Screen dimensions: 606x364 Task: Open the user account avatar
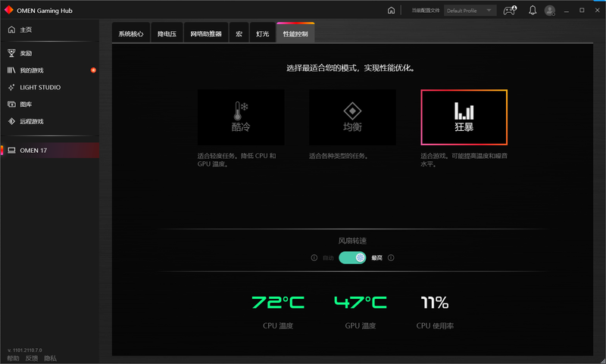550,11
